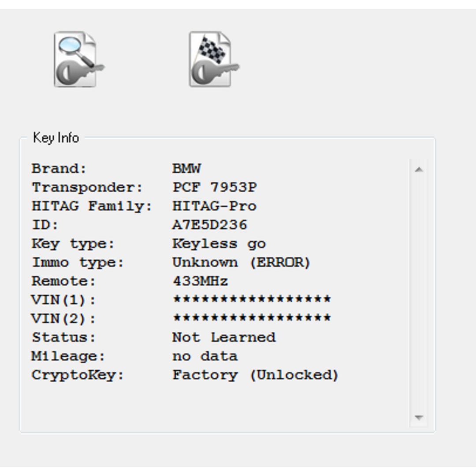Click the Key Info group label

click(56, 138)
